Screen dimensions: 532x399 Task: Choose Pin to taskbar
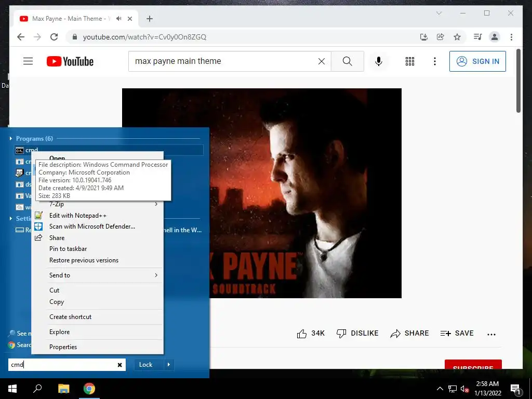pyautogui.click(x=97, y=249)
